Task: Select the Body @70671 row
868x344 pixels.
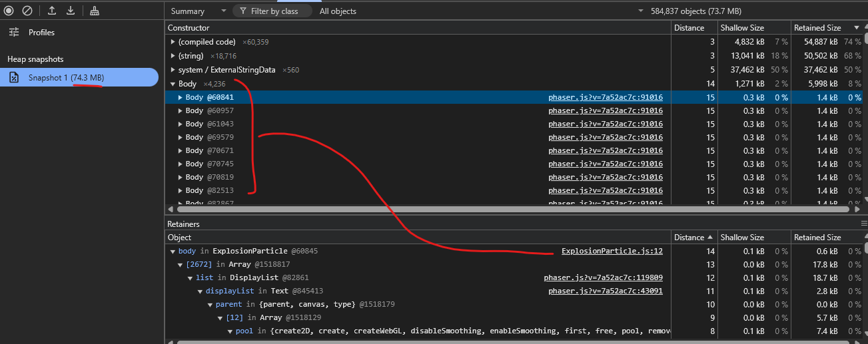Action: (x=514, y=150)
